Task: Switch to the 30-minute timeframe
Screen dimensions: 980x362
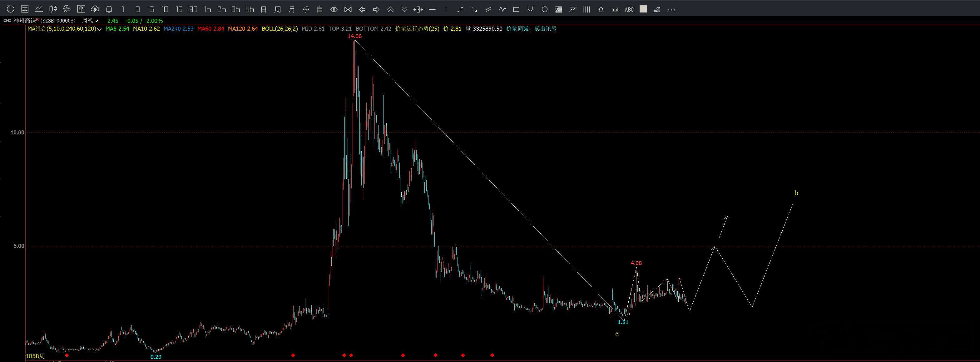Action: click(x=193, y=9)
